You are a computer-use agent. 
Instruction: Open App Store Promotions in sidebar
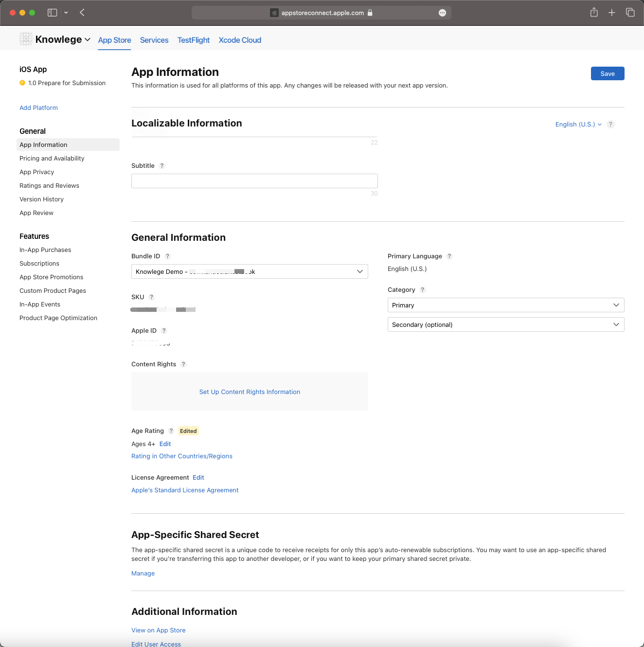tap(51, 277)
